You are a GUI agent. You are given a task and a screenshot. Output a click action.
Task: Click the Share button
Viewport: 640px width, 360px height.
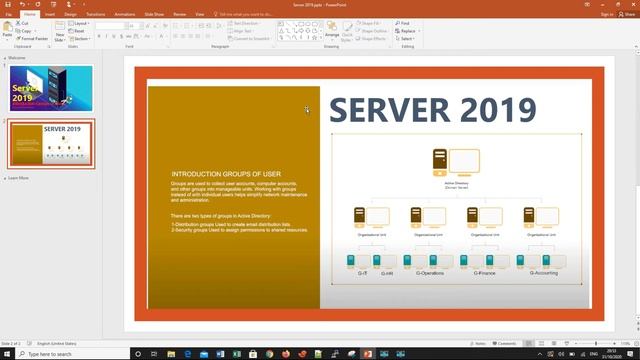(x=627, y=14)
